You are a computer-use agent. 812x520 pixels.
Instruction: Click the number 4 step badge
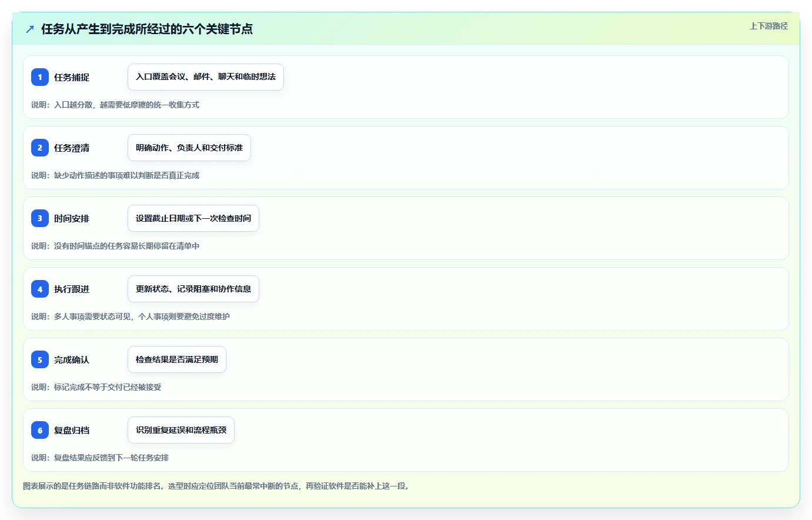click(40, 289)
